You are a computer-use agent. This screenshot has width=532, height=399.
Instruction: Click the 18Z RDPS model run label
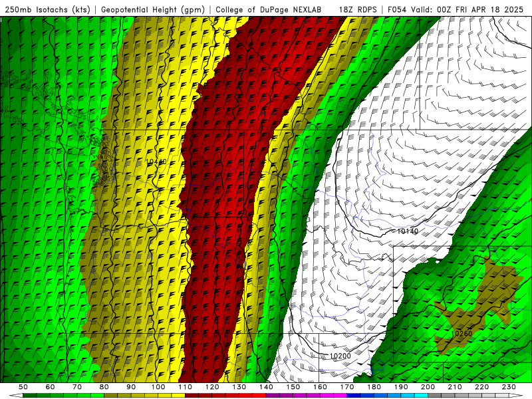358,10
